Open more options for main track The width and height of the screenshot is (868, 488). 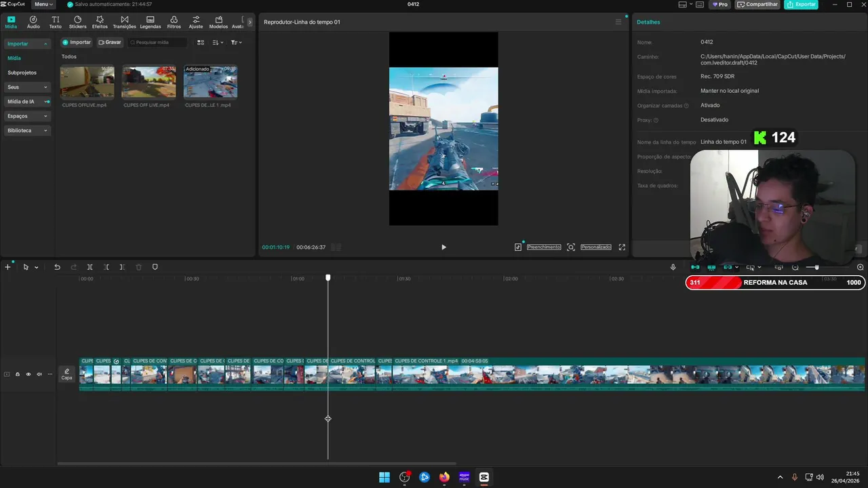tap(50, 374)
